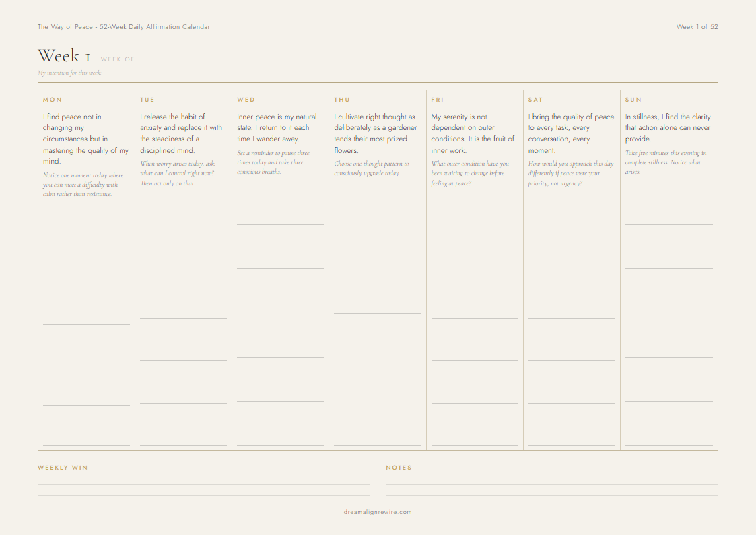Select the SAT column heading
The image size is (756, 535).
click(x=535, y=99)
